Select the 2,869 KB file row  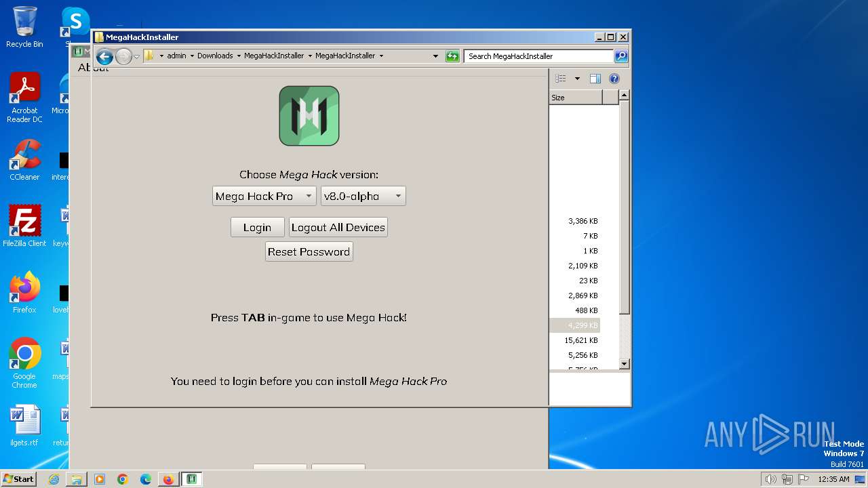click(575, 296)
